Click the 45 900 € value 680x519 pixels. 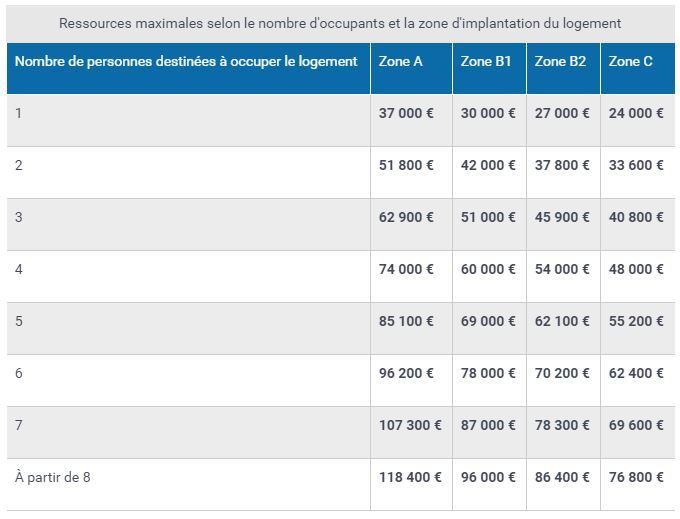point(562,217)
